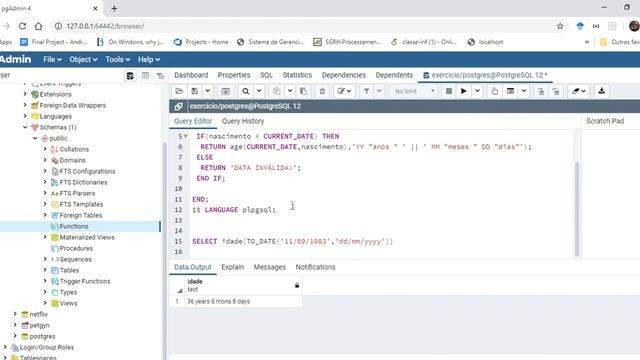Image resolution: width=640 pixels, height=360 pixels.
Task: Open the File menu
Action: click(52, 60)
